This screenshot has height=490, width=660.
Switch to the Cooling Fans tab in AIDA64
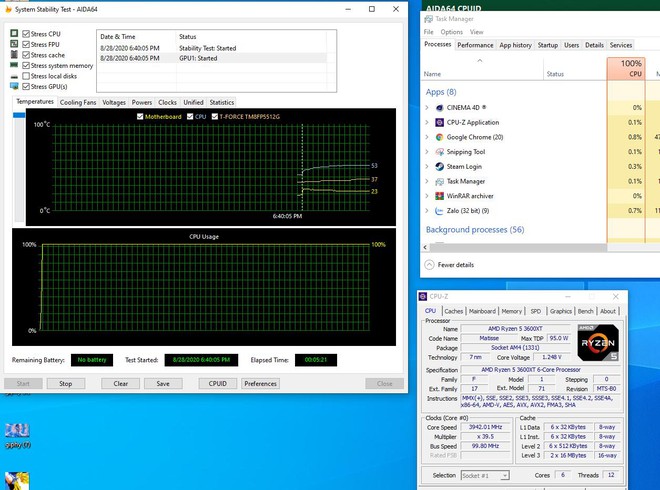[78, 102]
